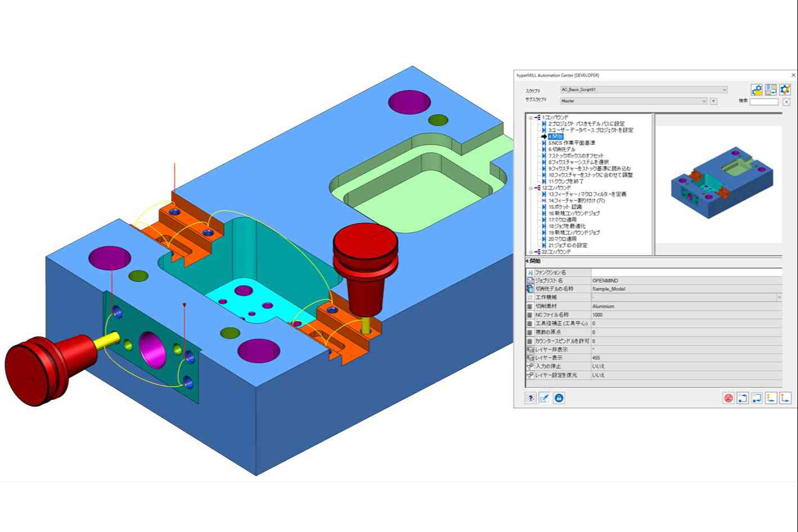The width and height of the screenshot is (798, 532).
Task: Collapse the 1:コンパウンド tree node
Action: point(530,118)
